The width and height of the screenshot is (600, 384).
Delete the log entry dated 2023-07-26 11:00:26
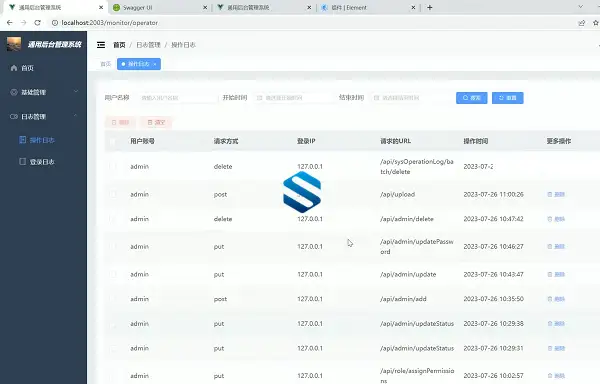pos(556,194)
